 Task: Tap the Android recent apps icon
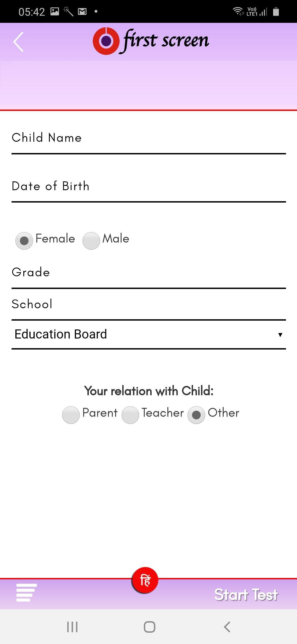point(72,627)
